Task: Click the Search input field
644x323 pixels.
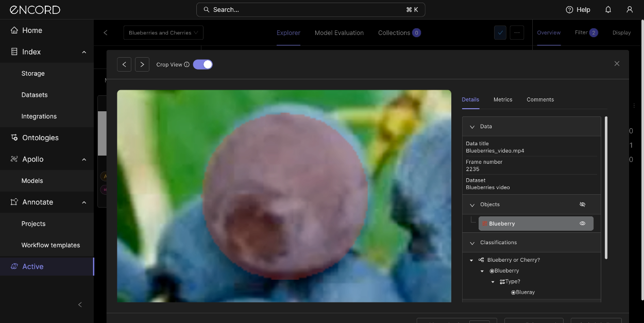Action: pos(311,10)
